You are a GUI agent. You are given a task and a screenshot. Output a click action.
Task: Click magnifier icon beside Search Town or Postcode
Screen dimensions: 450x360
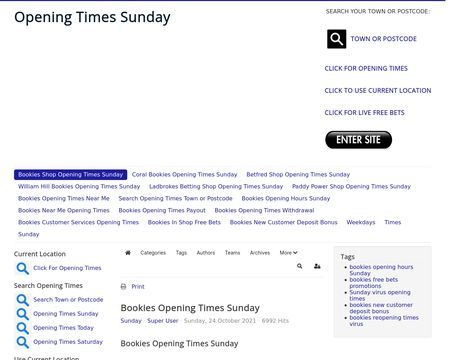pyautogui.click(x=23, y=300)
